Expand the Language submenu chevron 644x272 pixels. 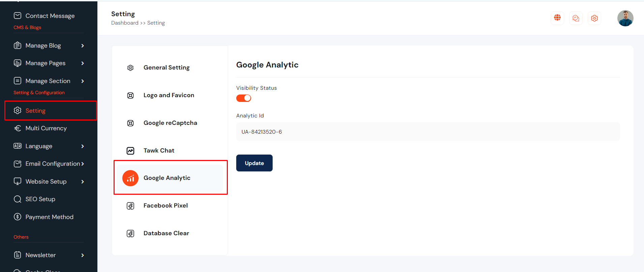pos(83,146)
